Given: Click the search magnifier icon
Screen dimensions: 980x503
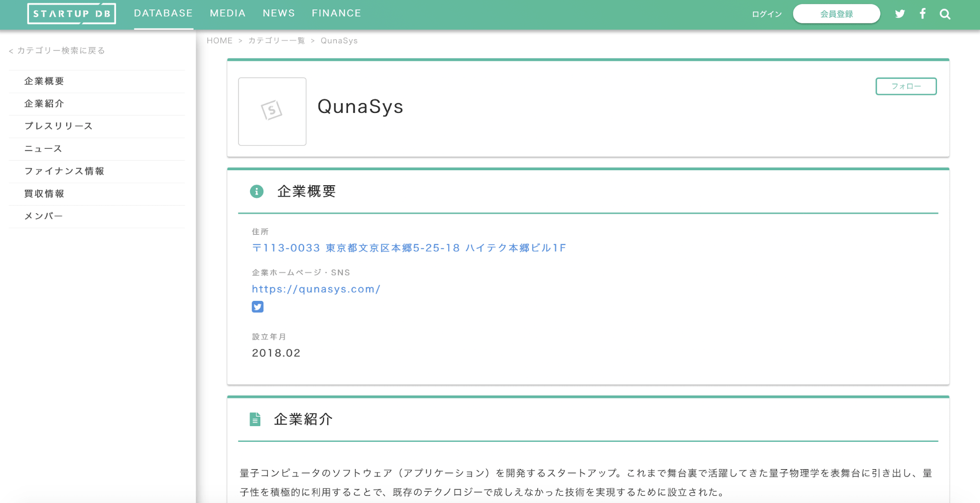Looking at the screenshot, I should click(x=945, y=14).
